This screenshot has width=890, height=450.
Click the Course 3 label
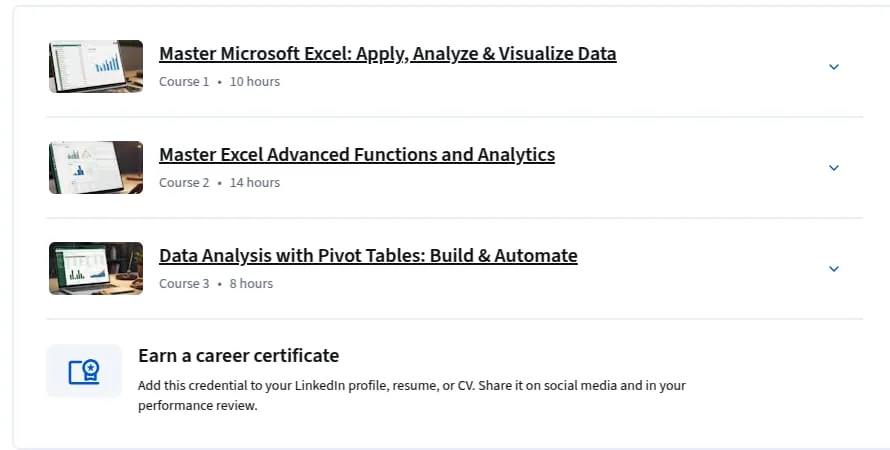184,284
